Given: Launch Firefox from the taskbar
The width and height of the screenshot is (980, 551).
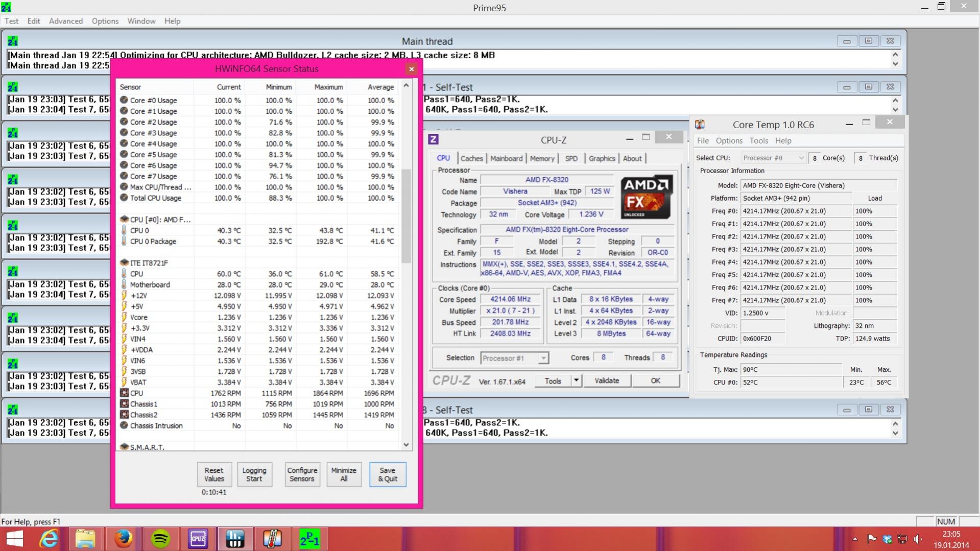Looking at the screenshot, I should point(123,539).
